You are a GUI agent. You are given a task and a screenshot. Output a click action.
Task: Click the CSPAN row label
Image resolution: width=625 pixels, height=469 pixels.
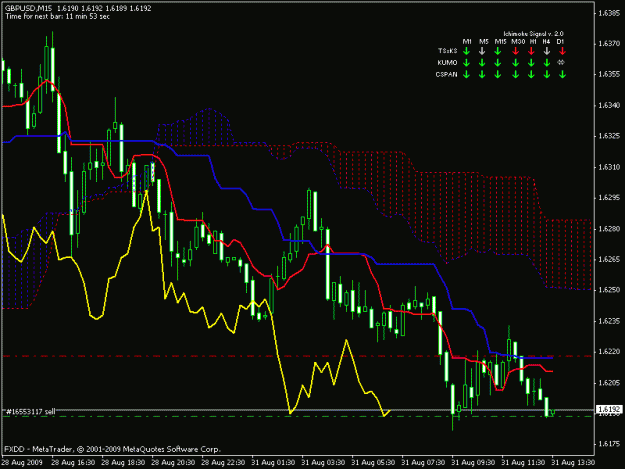point(446,74)
